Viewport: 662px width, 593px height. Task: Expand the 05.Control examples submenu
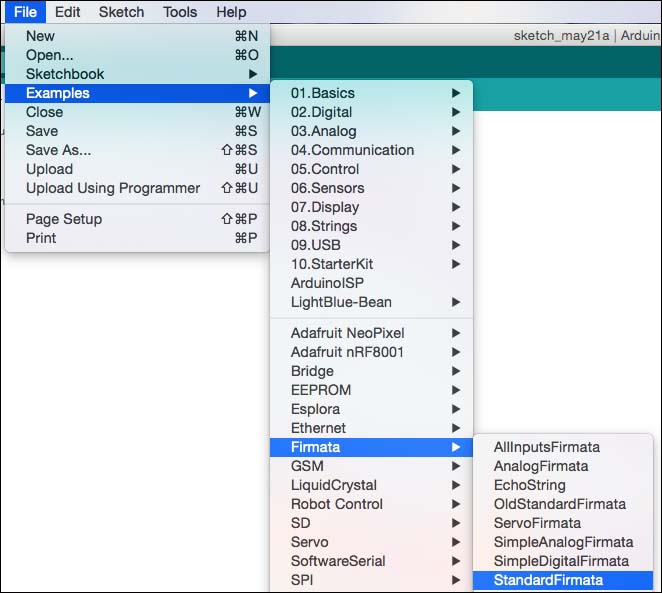click(371, 169)
